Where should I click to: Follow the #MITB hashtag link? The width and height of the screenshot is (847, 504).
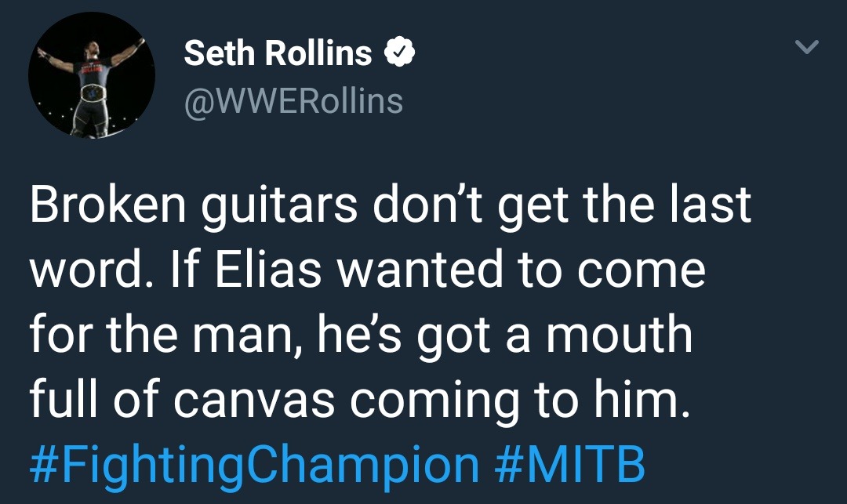571,465
